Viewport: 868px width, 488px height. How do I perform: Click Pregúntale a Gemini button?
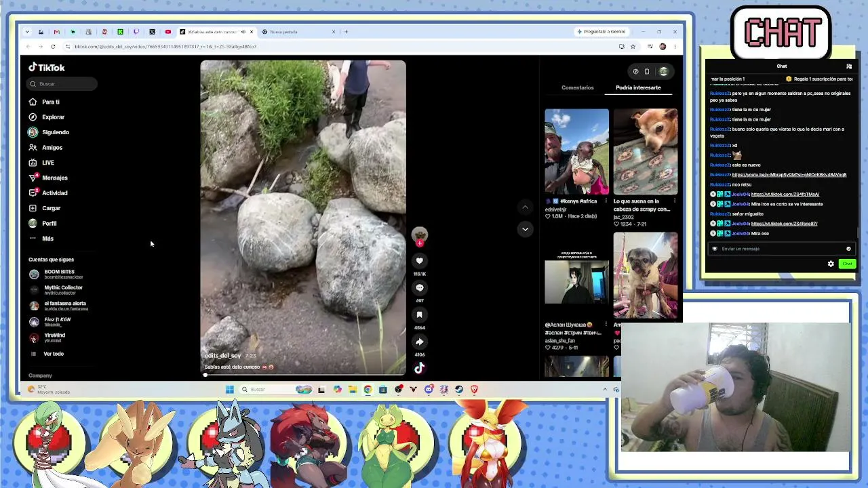coord(601,32)
